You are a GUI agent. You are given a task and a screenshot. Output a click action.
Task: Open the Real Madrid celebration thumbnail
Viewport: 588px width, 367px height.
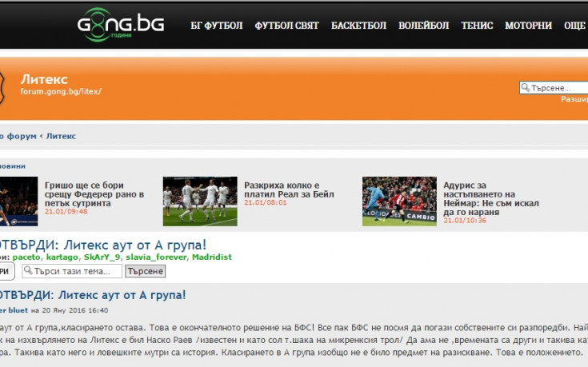pos(200,201)
